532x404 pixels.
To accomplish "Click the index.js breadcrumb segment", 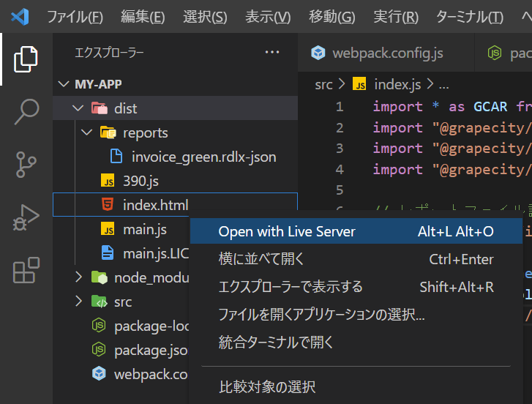I will [397, 84].
